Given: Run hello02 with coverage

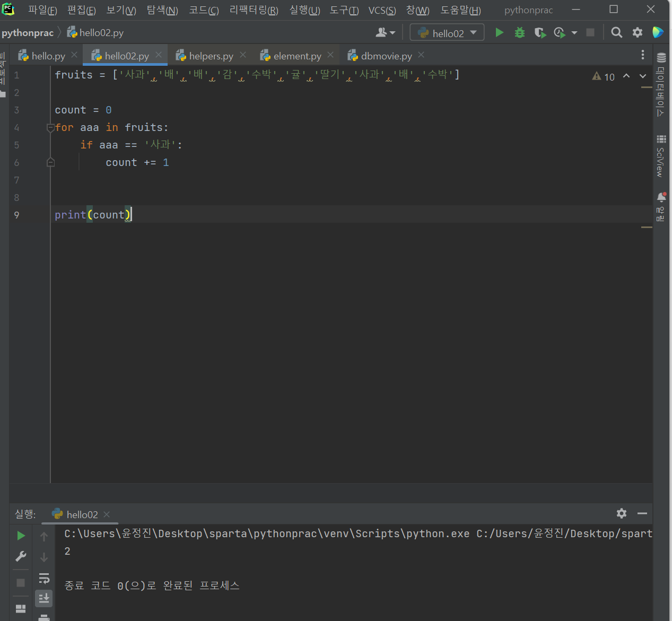Looking at the screenshot, I should pos(540,33).
